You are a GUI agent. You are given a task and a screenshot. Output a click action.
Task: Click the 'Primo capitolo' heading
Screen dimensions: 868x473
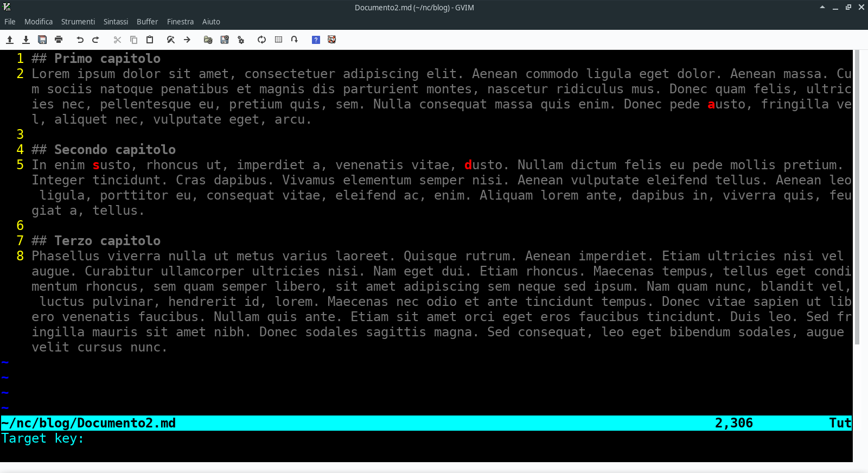107,59
